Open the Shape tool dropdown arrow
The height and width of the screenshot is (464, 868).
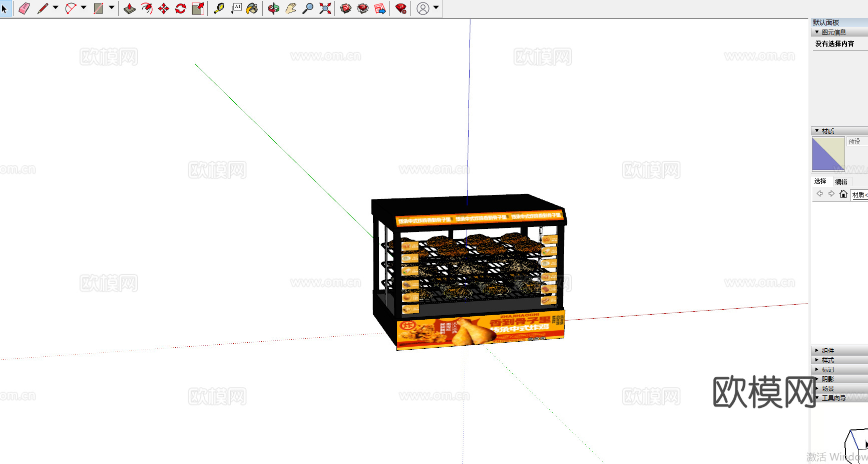click(112, 8)
